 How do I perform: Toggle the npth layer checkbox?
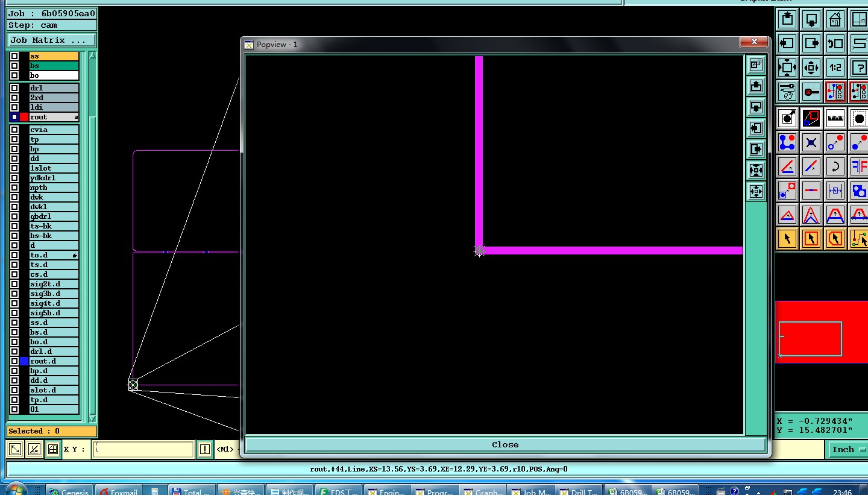coord(14,188)
